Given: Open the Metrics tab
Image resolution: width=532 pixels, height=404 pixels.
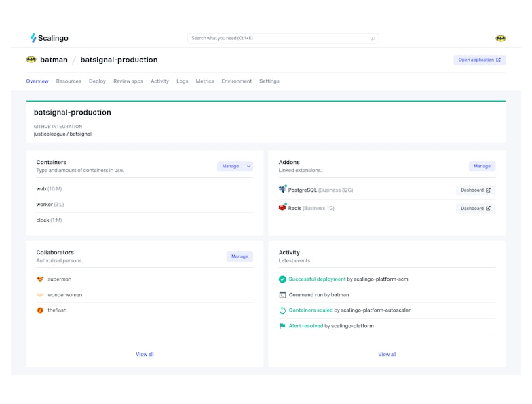Looking at the screenshot, I should click(x=204, y=81).
